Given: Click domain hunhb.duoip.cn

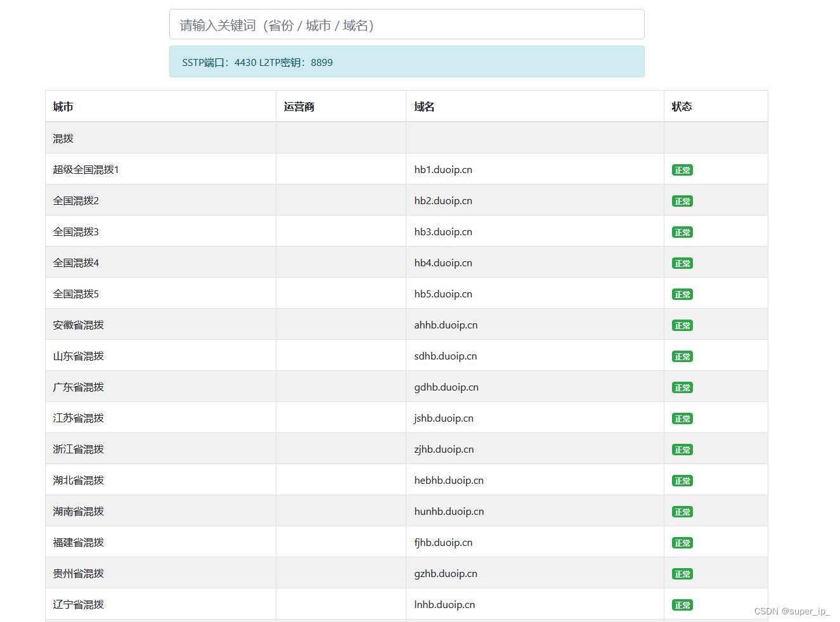Looking at the screenshot, I should point(449,511).
